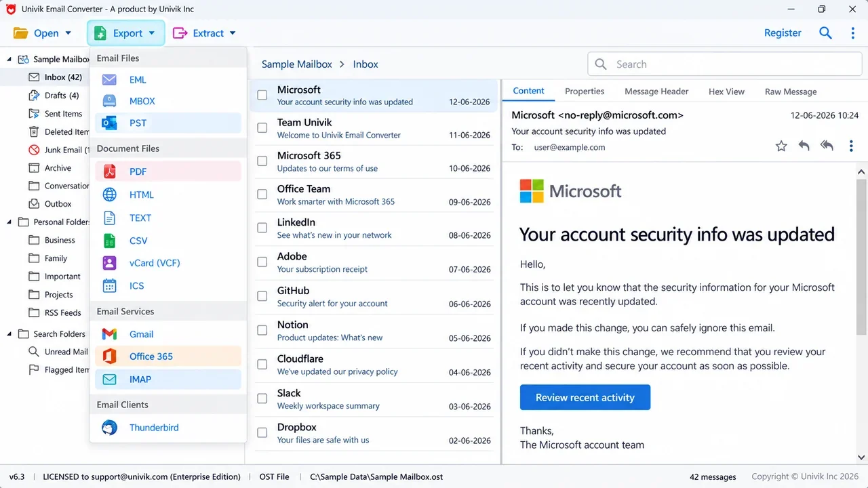Switch to the Message Header tab
This screenshot has width=868, height=488.
656,91
